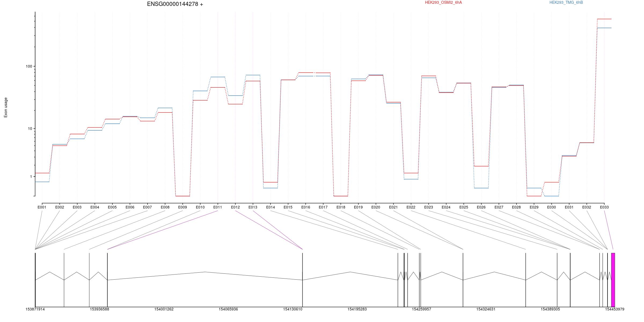Screen dimensions: 644x322
Task: Click genomic coordinate 153871914
Action: 35,309
